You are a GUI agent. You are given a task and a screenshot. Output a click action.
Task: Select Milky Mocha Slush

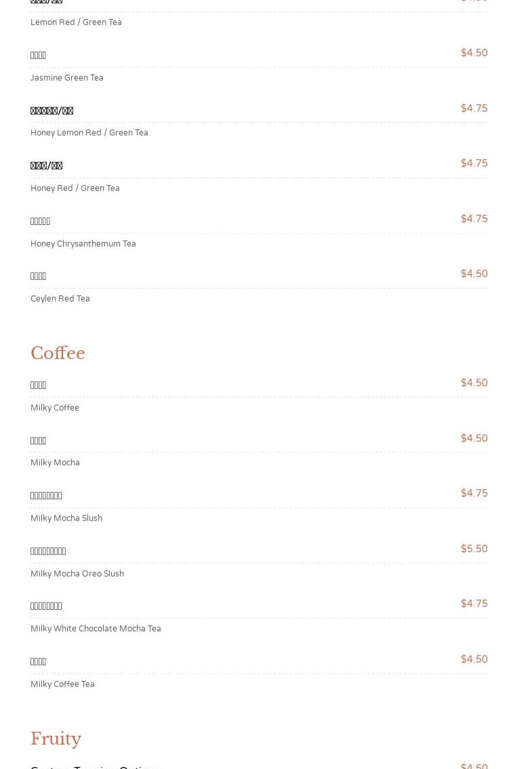pyautogui.click(x=66, y=518)
